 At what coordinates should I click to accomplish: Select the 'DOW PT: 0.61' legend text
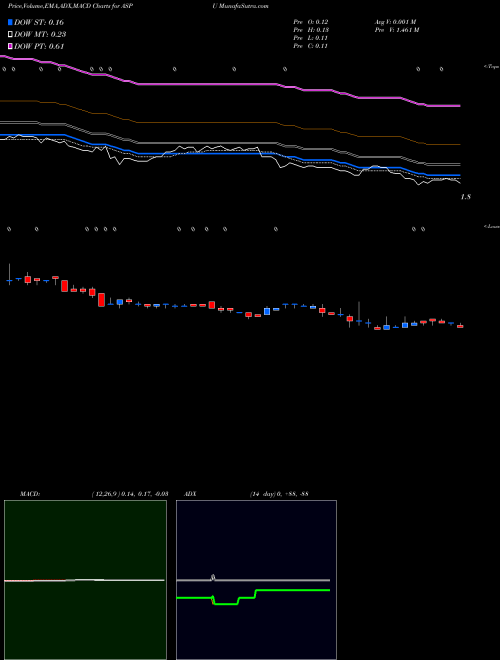tap(39, 46)
